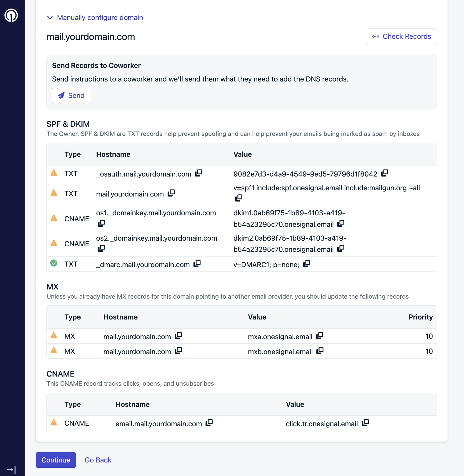Image resolution: width=464 pixels, height=476 pixels.
Task: Select the v=DMARC1; p=none; text
Action: point(266,265)
